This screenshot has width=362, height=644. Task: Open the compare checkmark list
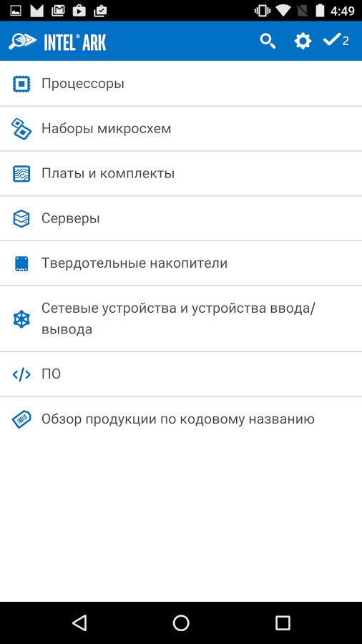pyautogui.click(x=336, y=40)
